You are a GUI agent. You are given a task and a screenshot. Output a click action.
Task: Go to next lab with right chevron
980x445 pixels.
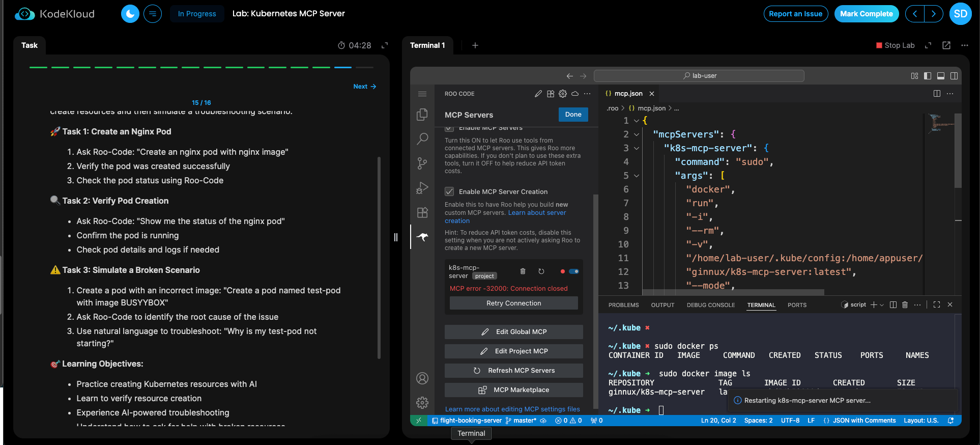click(x=934, y=14)
